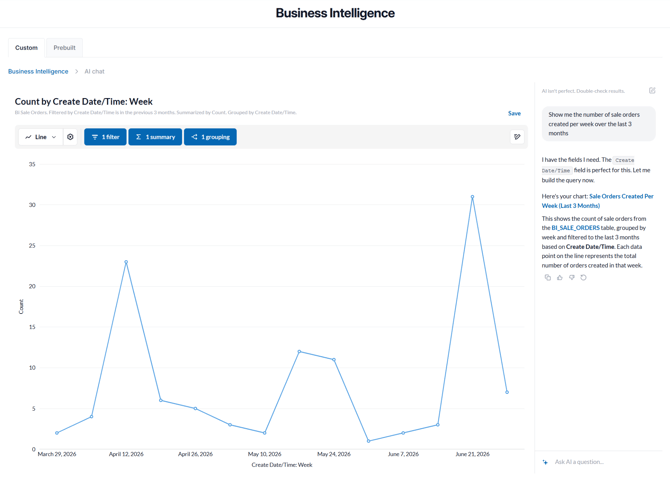670x479 pixels.
Task: Click the AI sparkle icon beside question box
Action: click(545, 462)
